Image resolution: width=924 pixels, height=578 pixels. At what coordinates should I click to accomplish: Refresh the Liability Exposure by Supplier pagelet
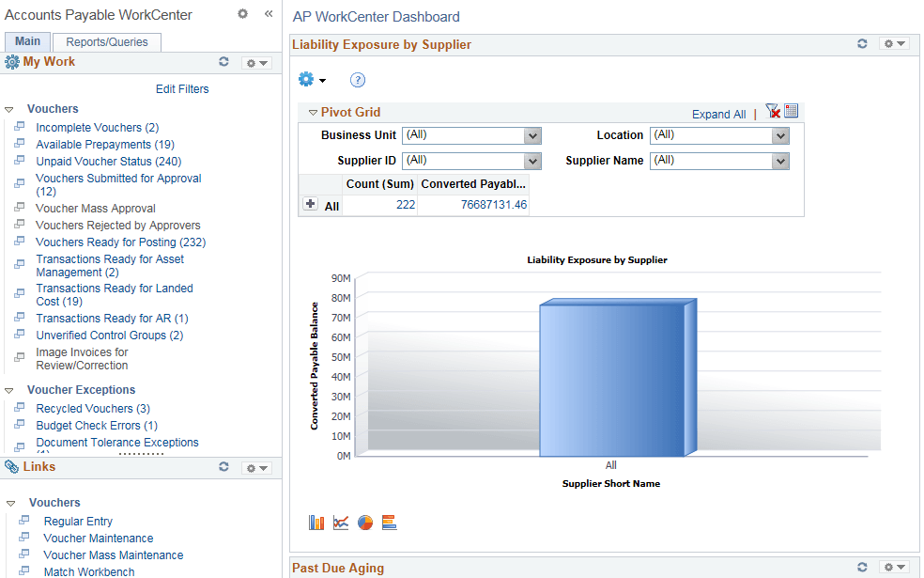(x=862, y=43)
